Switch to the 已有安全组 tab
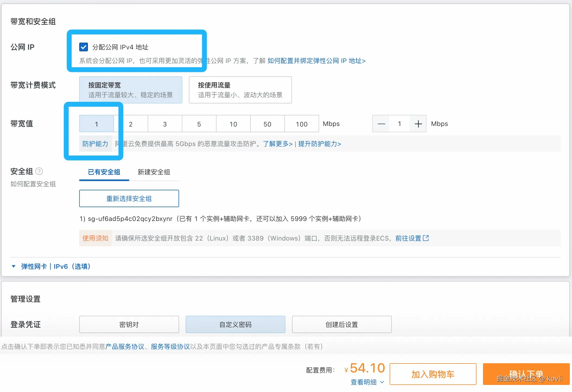Image resolution: width=572 pixels, height=392 pixels. point(104,172)
